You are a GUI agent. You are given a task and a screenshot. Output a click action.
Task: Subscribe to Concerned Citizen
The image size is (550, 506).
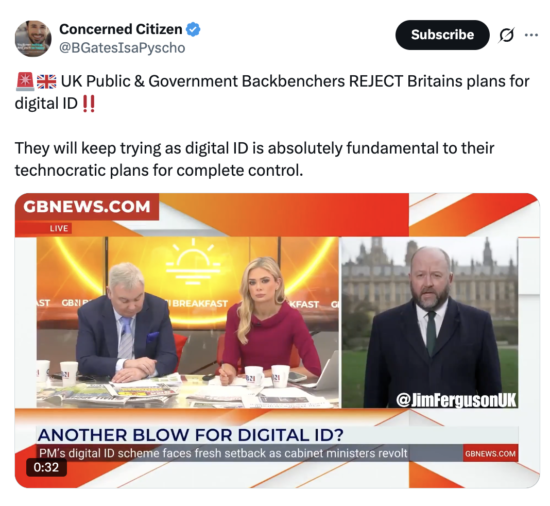pyautogui.click(x=442, y=35)
